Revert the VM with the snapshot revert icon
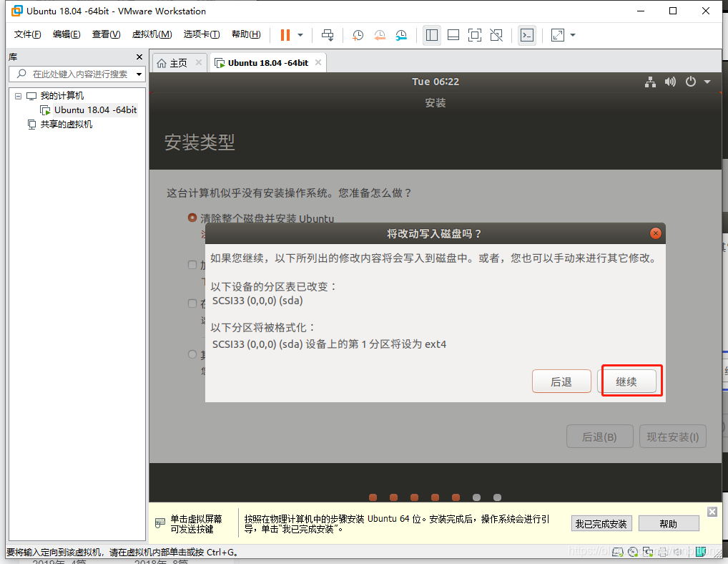Image resolution: width=728 pixels, height=564 pixels. click(379, 36)
